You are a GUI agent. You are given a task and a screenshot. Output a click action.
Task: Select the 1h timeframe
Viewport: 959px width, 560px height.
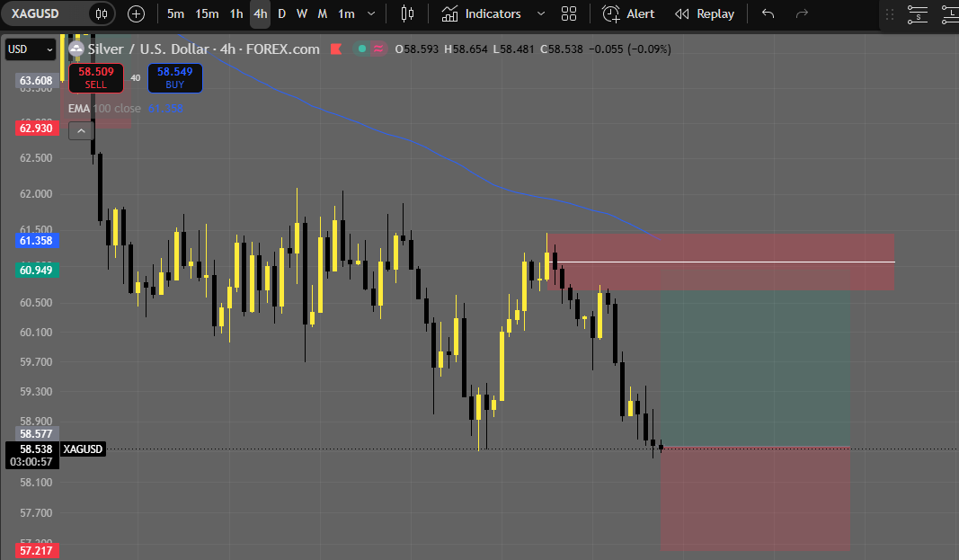coord(236,13)
